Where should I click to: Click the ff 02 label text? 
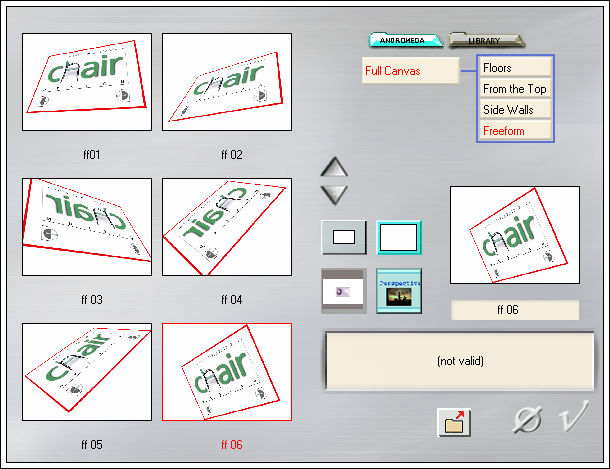point(231,155)
